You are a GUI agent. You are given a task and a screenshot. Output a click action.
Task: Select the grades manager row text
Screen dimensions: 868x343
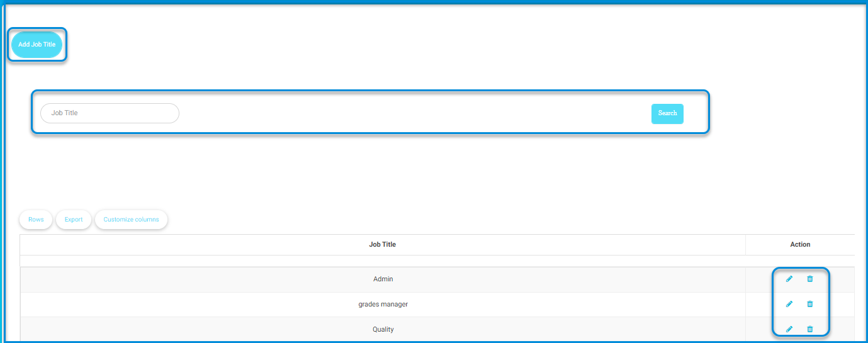pos(383,304)
